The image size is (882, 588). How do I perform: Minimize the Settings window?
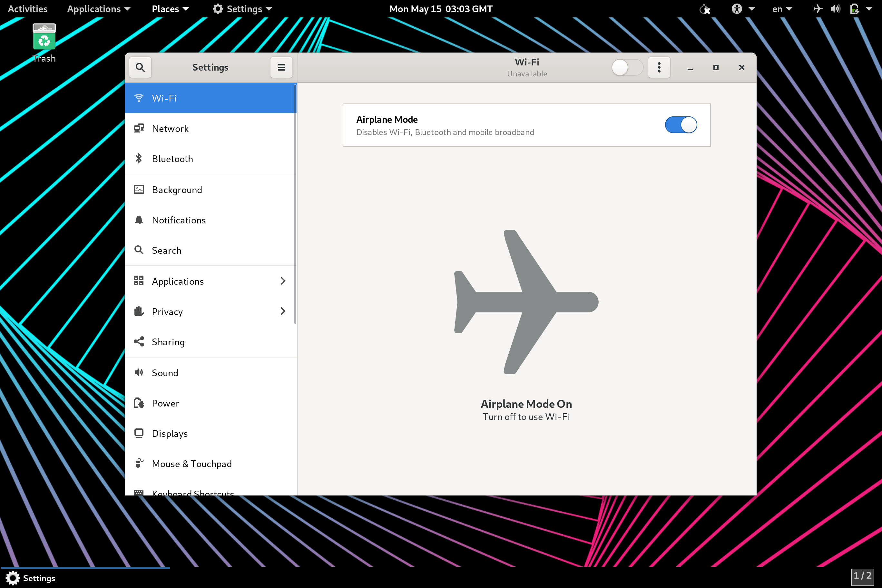[690, 67]
